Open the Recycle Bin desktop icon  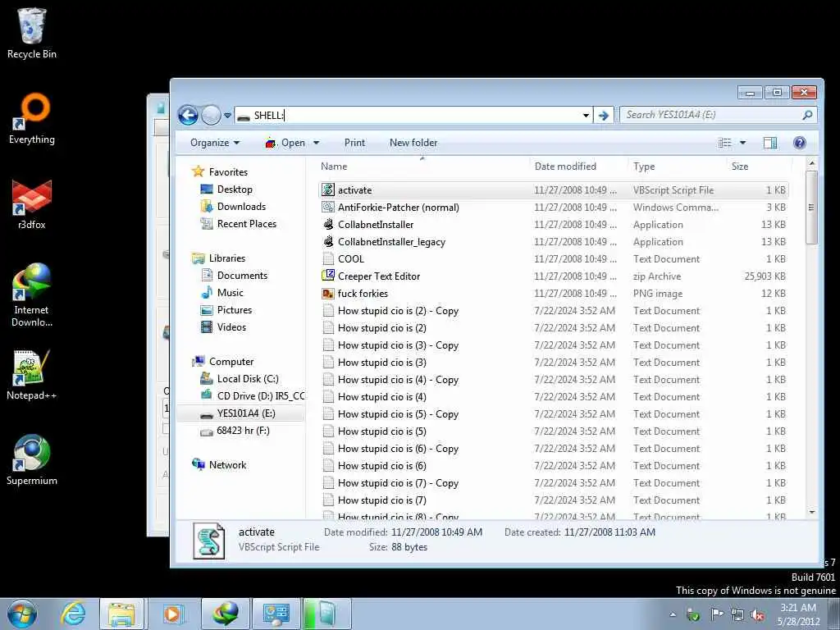32,32
